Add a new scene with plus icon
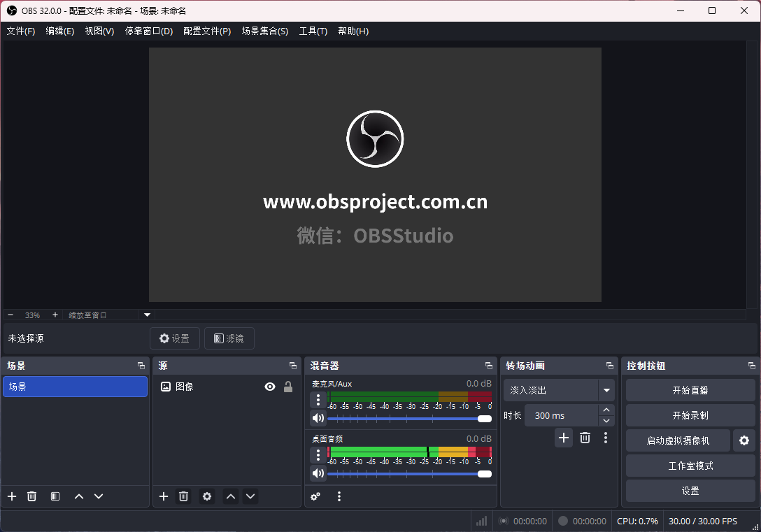Screen dimensions: 761x532 tap(12, 496)
